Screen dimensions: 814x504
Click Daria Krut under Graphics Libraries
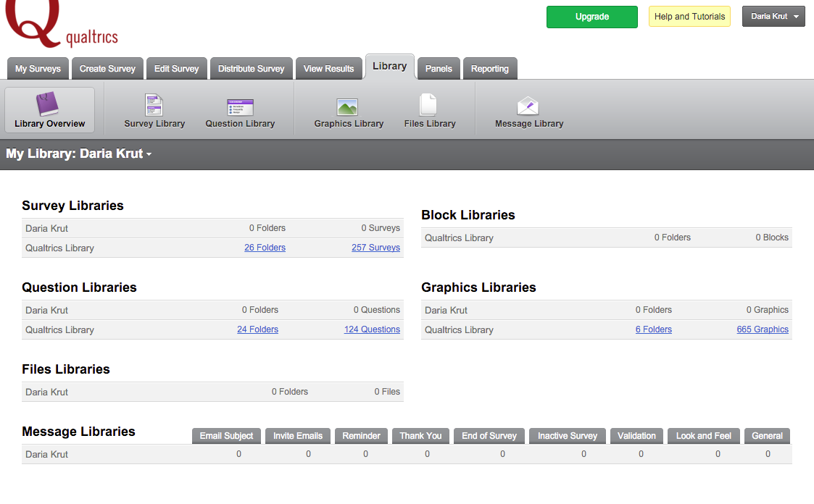point(446,310)
